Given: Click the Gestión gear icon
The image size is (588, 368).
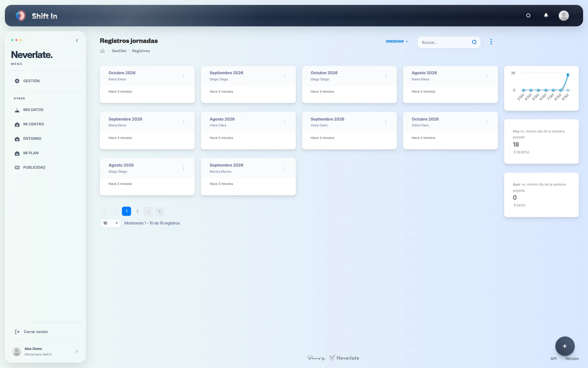Looking at the screenshot, I should click(x=17, y=81).
